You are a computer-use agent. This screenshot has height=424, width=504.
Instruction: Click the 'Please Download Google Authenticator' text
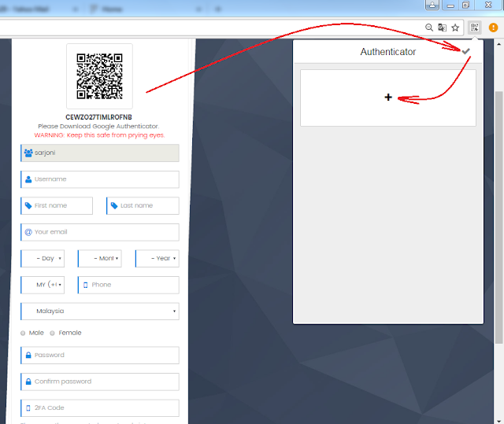pos(98,126)
